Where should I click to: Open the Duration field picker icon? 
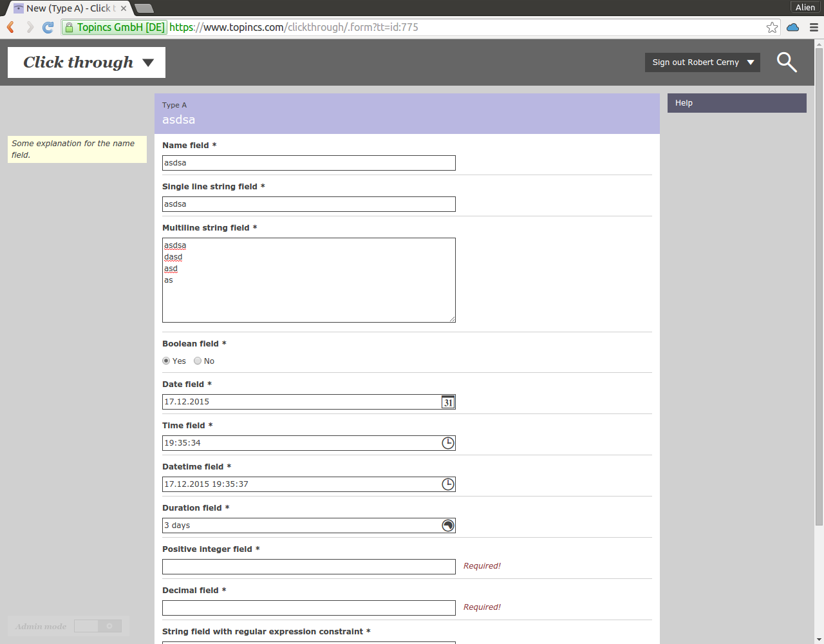(448, 526)
